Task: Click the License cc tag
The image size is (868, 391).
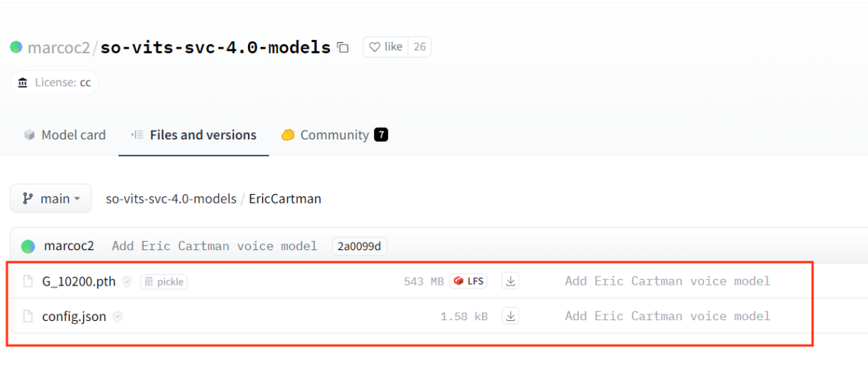Action: click(x=55, y=82)
